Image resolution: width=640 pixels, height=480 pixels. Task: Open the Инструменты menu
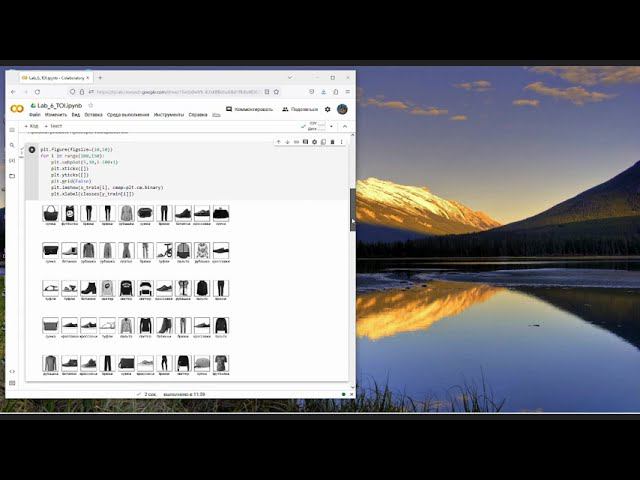click(169, 115)
